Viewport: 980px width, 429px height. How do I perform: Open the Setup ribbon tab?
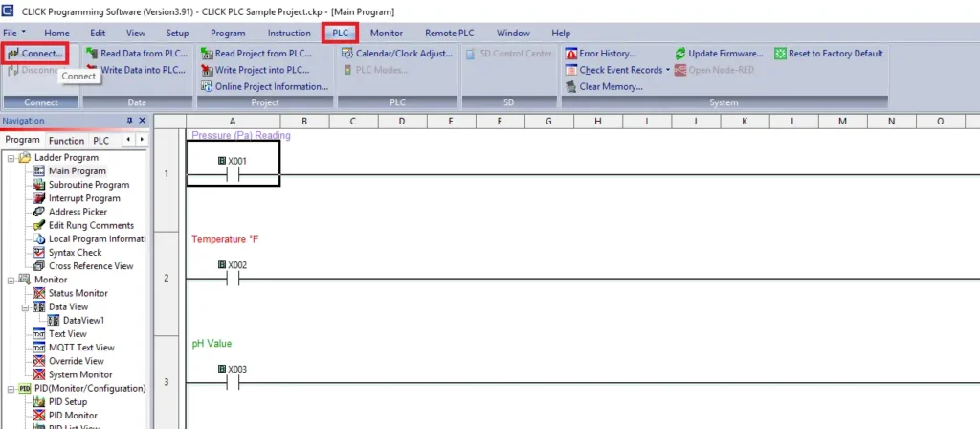point(177,34)
